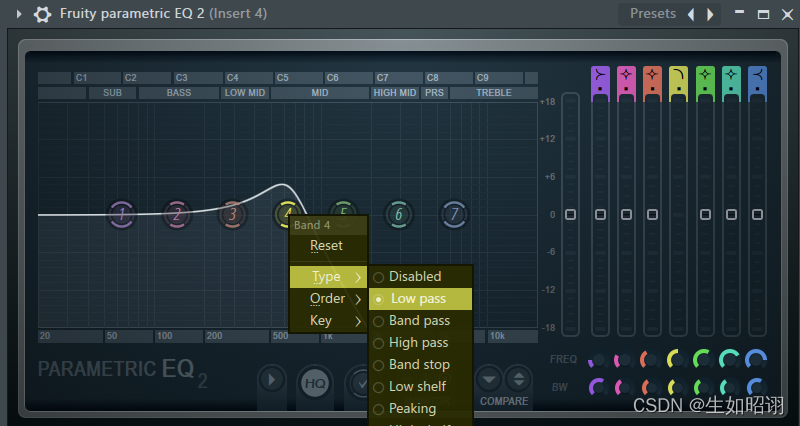800x426 pixels.
Task: Click Reset in Band 4 menu
Action: click(328, 246)
